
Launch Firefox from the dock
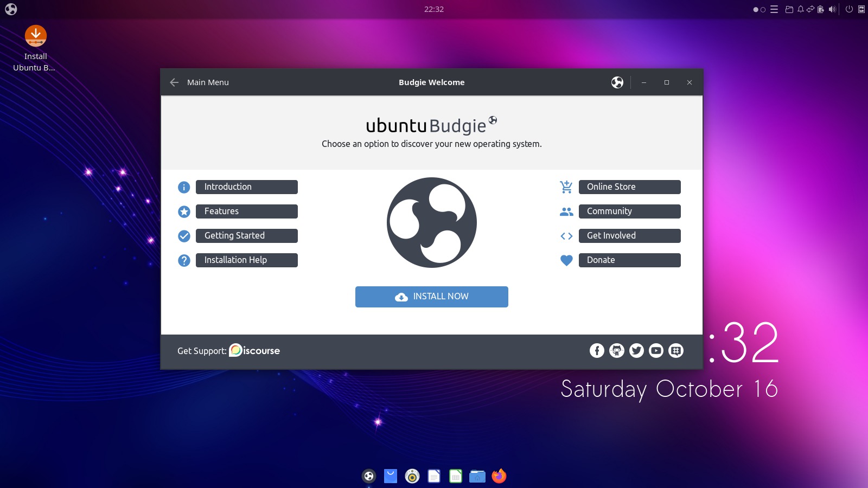pos(499,476)
